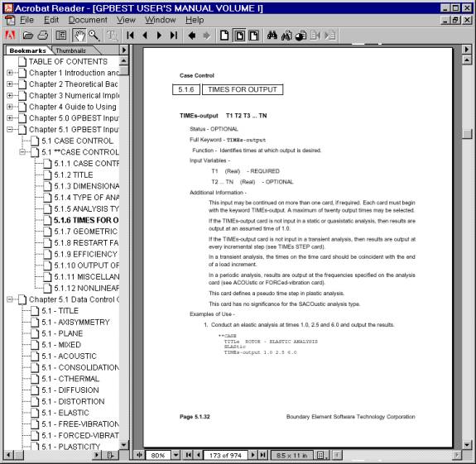Set Fit Width page view
Screen dimensions: 476x464
point(254,36)
